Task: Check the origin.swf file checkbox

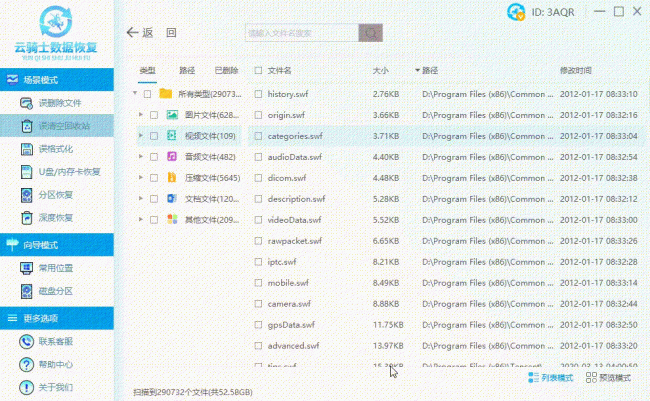Action: click(258, 115)
